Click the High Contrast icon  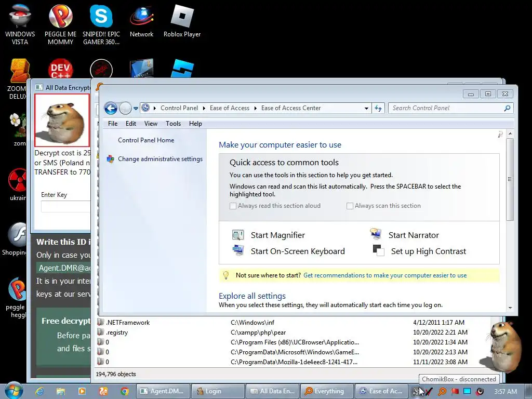click(x=378, y=250)
